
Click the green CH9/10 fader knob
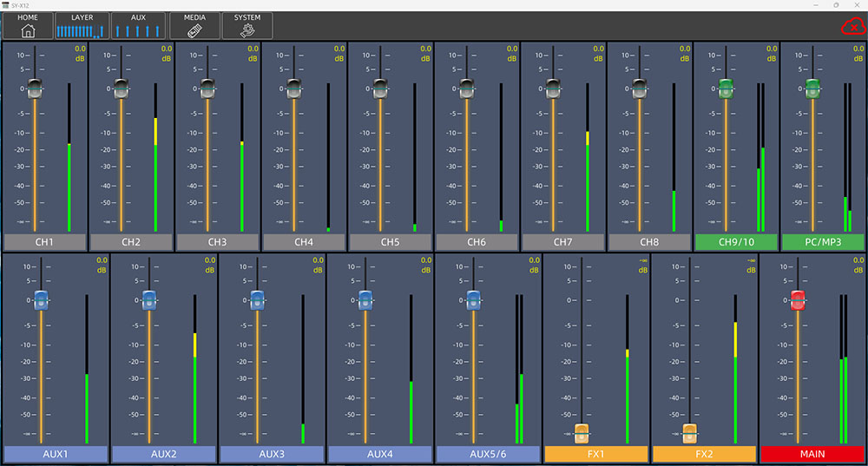click(726, 89)
